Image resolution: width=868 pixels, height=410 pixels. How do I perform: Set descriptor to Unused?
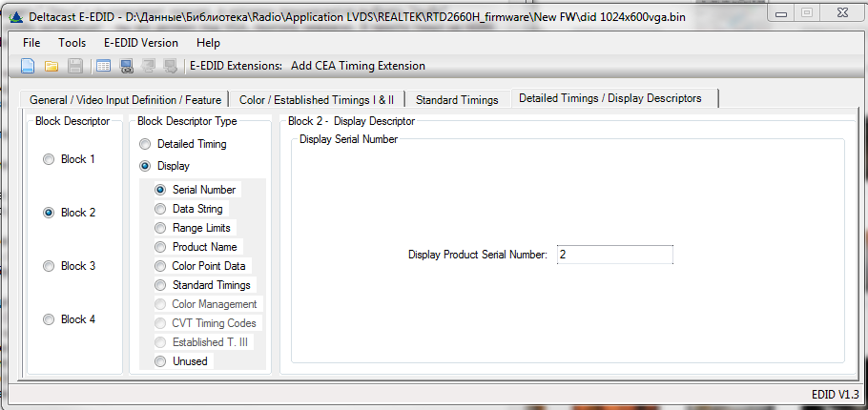[160, 361]
